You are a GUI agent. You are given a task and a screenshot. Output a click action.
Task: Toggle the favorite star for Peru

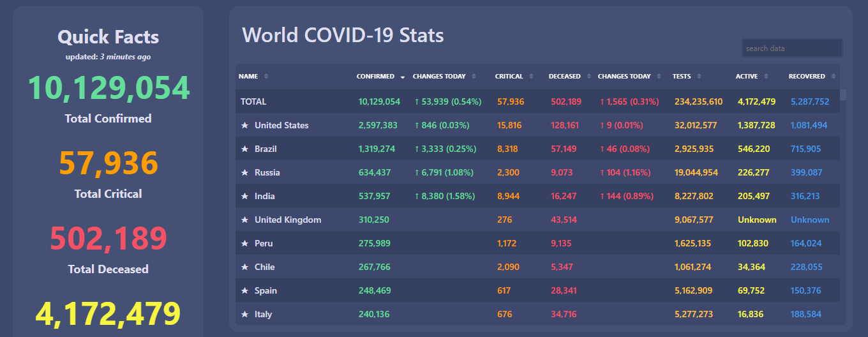point(244,244)
